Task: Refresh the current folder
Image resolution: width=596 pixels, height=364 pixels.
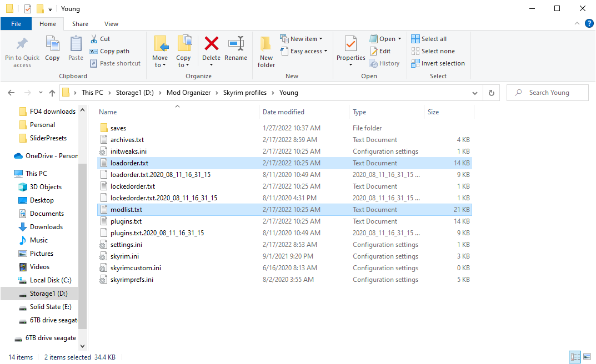Action: tap(492, 93)
